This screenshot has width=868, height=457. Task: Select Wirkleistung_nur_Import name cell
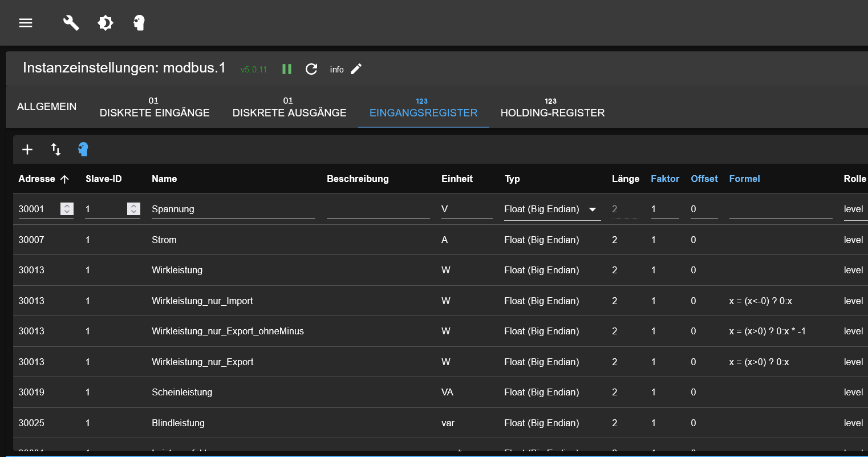pyautogui.click(x=202, y=301)
